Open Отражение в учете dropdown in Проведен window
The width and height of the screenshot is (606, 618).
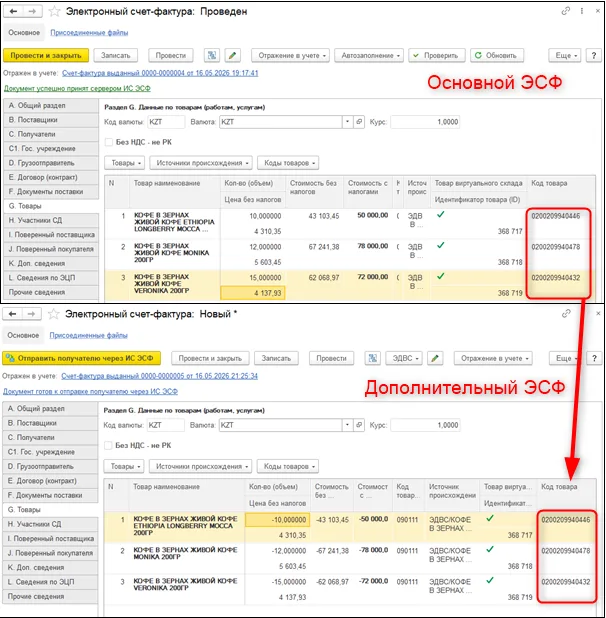(x=292, y=56)
